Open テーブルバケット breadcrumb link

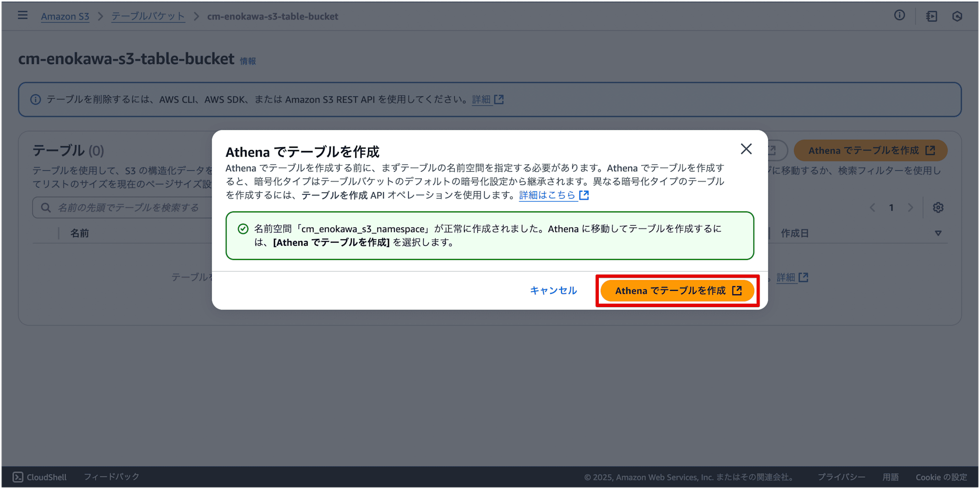pos(148,16)
